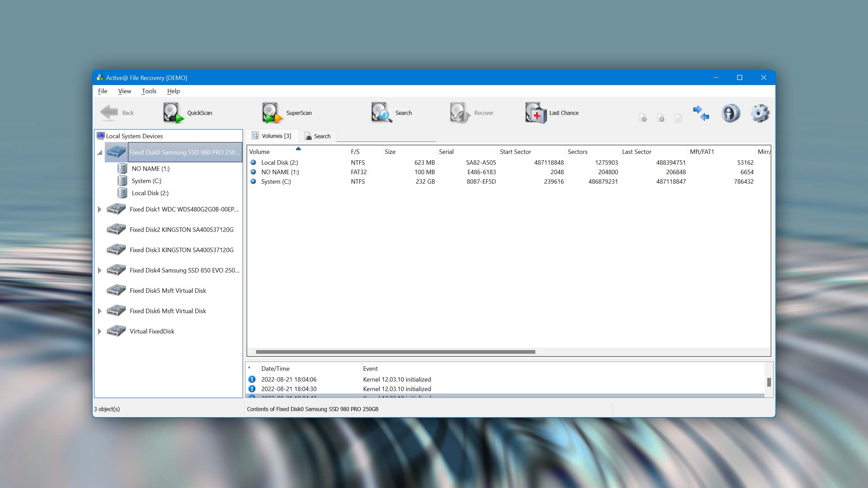
Task: Click Virtual FixedDisk drive icon
Action: point(116,331)
